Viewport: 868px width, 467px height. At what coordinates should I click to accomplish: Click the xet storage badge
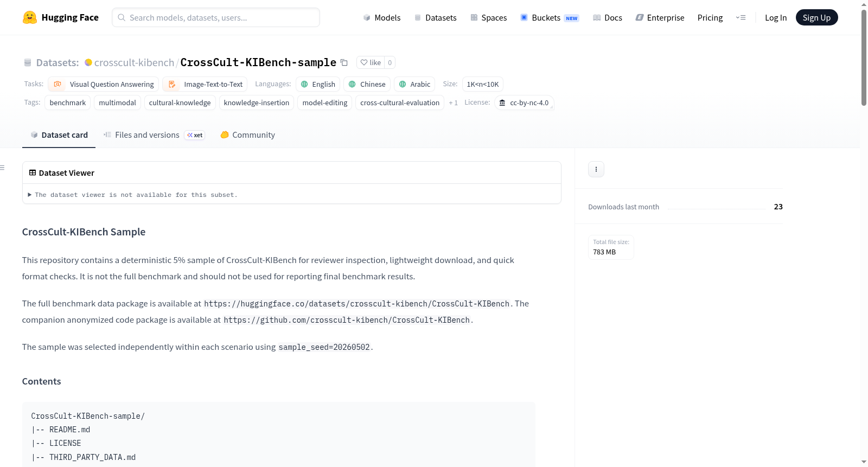pos(195,135)
